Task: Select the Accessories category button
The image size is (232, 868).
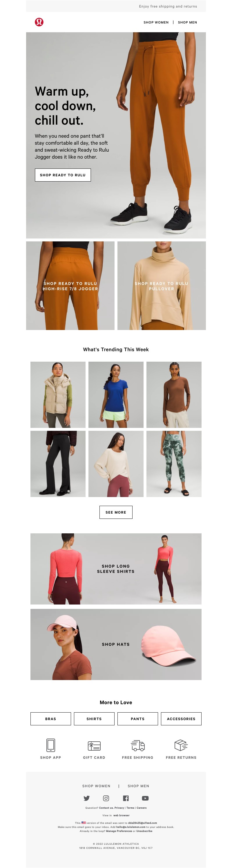Action: point(181,718)
